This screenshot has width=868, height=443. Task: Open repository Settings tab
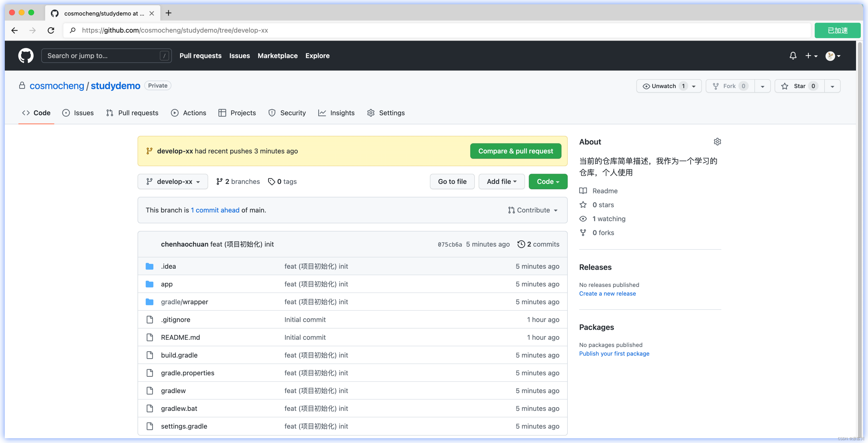[x=385, y=113]
